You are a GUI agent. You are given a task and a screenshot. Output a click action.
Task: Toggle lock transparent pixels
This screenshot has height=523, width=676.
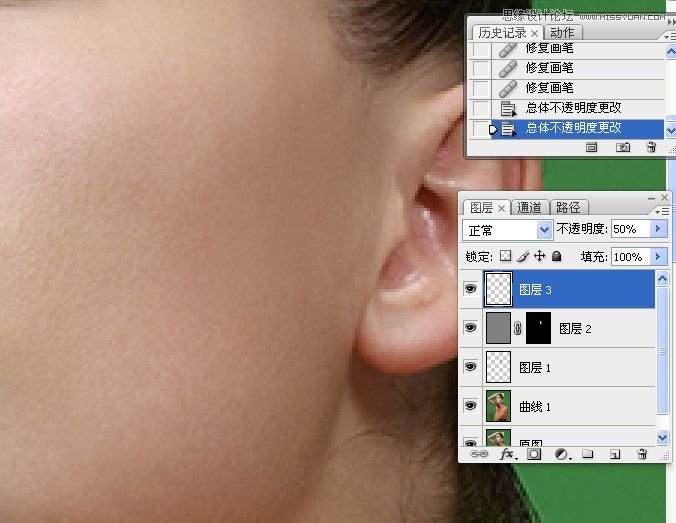coord(505,256)
